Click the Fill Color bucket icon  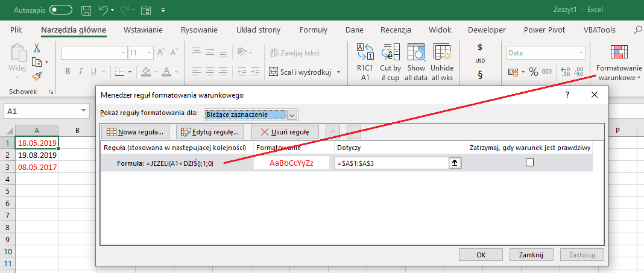pos(145,72)
